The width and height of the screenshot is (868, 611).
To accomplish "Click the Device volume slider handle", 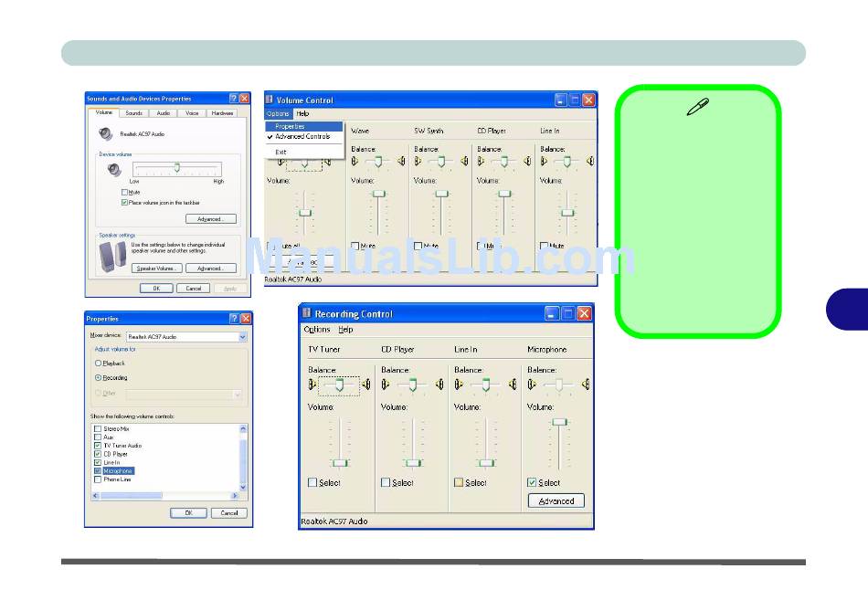I will 176,168.
